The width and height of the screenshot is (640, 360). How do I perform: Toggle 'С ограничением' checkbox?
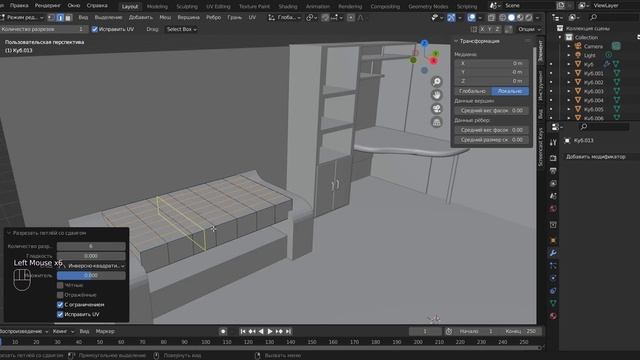pyautogui.click(x=60, y=304)
